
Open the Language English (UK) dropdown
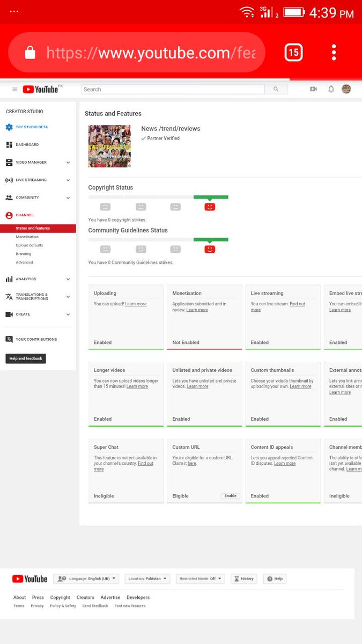tap(86, 579)
